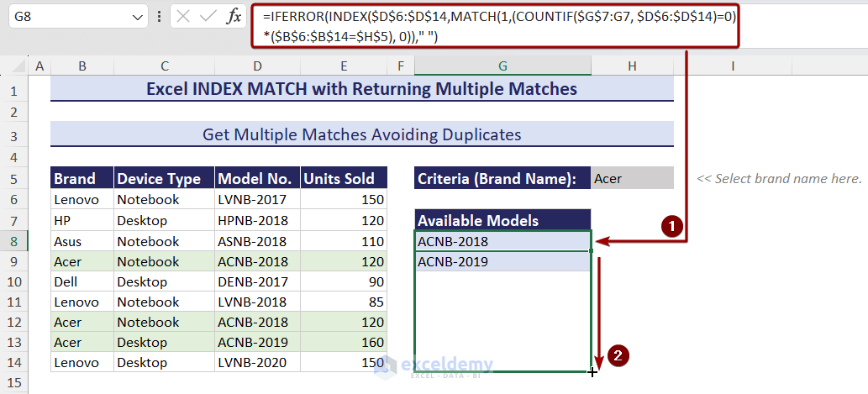The height and width of the screenshot is (394, 868).
Task: Select row 8 header
Action: click(x=14, y=241)
